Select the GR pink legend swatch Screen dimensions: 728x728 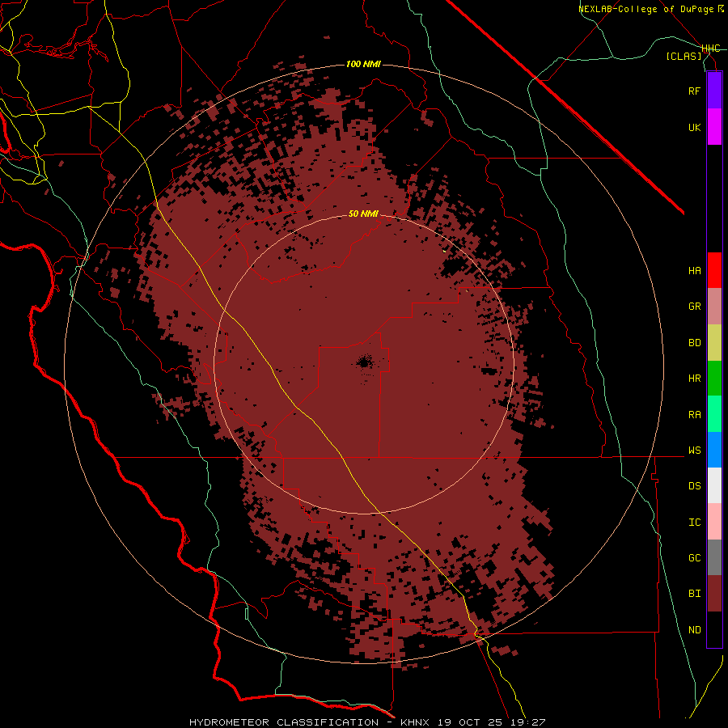coord(714,307)
